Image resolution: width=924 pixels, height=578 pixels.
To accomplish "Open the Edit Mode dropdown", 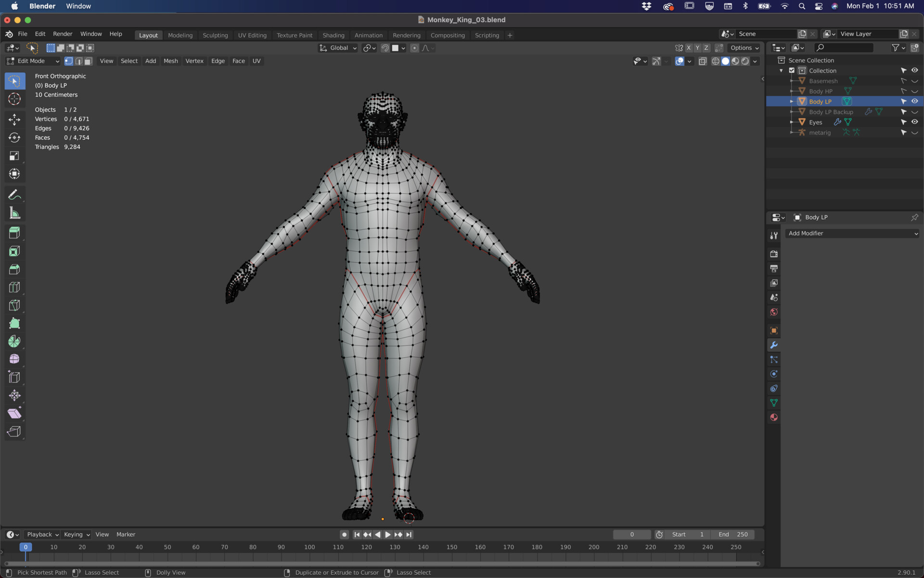I will click(33, 61).
